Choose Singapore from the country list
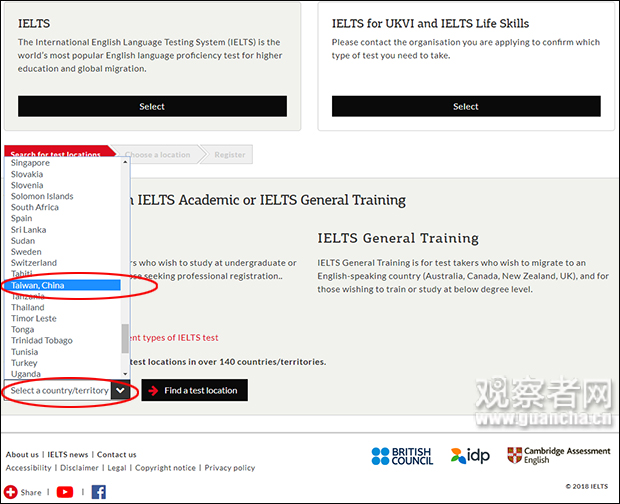This screenshot has width=620, height=504. point(62,163)
